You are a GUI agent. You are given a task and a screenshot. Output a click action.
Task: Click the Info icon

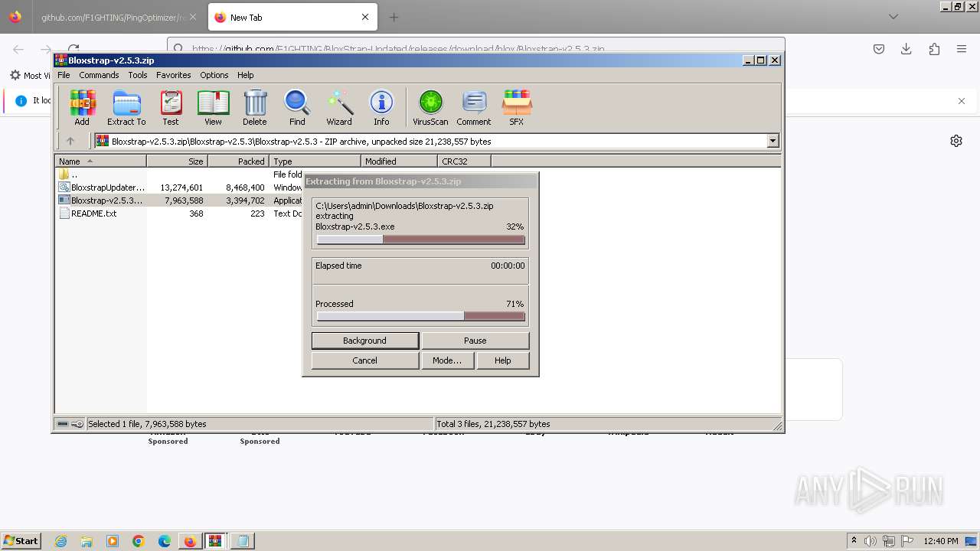point(381,107)
